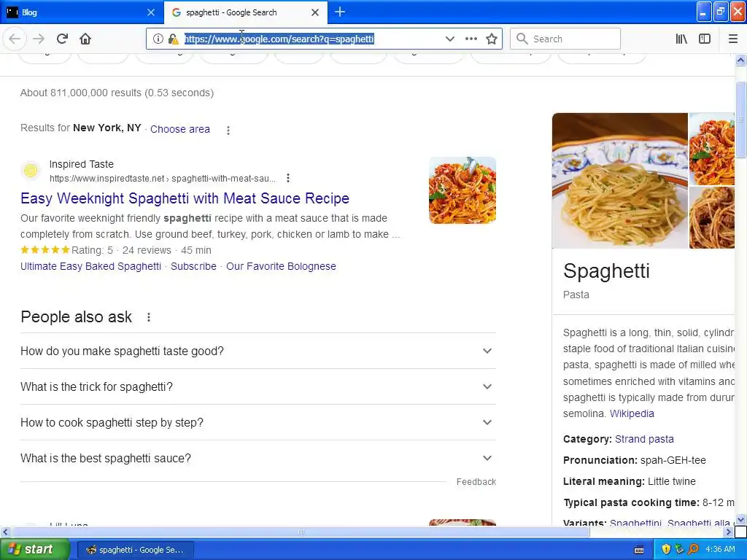
Task: Open the Library bookshelf icon
Action: pos(681,39)
